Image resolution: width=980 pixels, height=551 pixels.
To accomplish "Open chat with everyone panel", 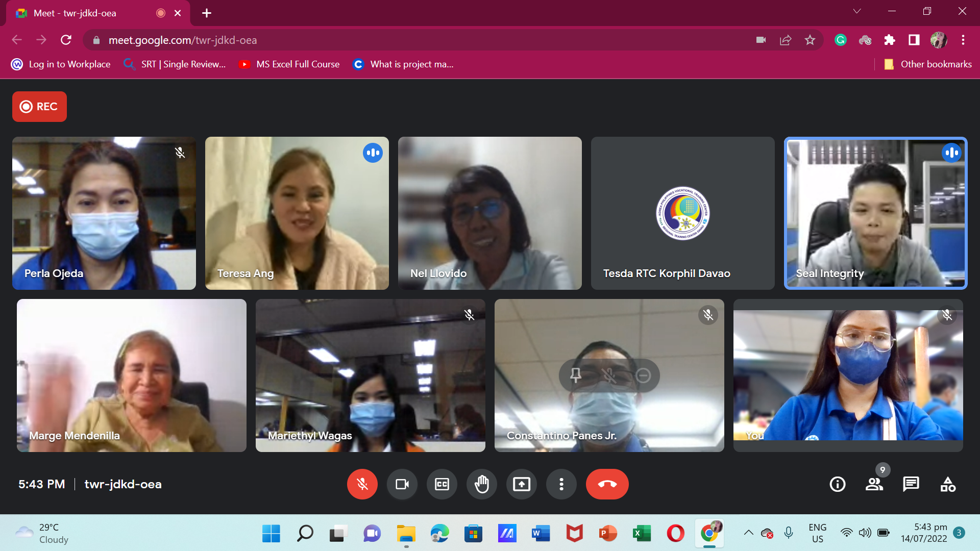I will point(911,484).
